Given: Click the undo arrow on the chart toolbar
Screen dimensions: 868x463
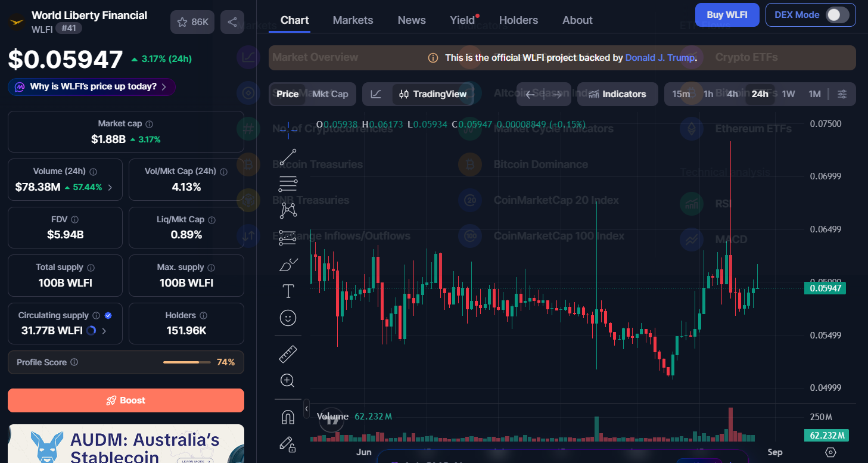Looking at the screenshot, I should tap(530, 94).
